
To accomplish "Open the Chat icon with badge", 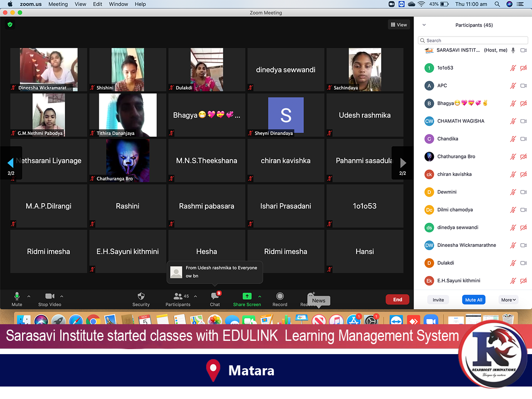I will point(215,296).
